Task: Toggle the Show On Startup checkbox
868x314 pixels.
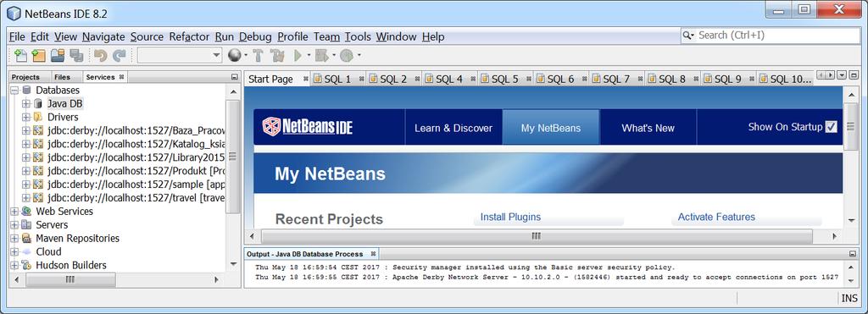Action: pos(831,127)
